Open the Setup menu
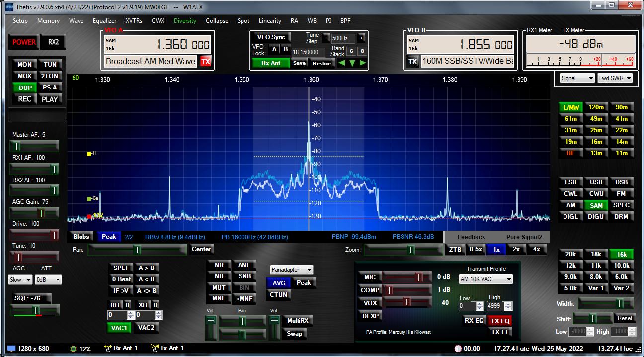This screenshot has width=644, height=357. (20, 21)
